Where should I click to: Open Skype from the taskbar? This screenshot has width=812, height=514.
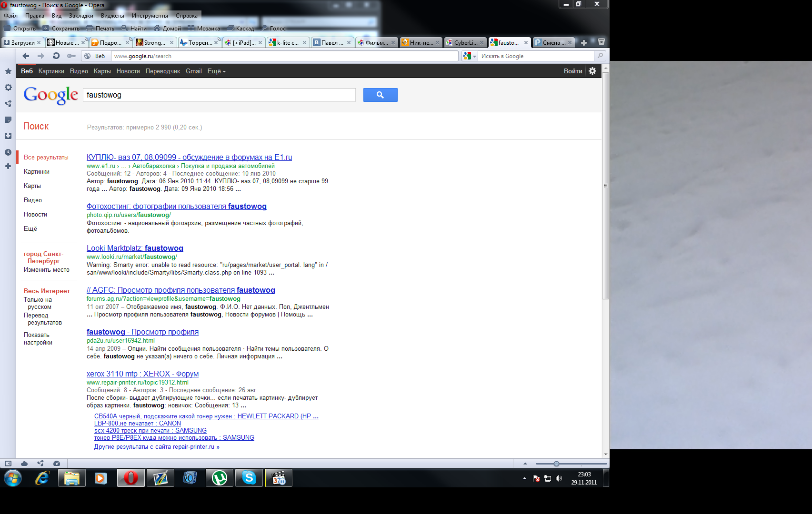249,478
